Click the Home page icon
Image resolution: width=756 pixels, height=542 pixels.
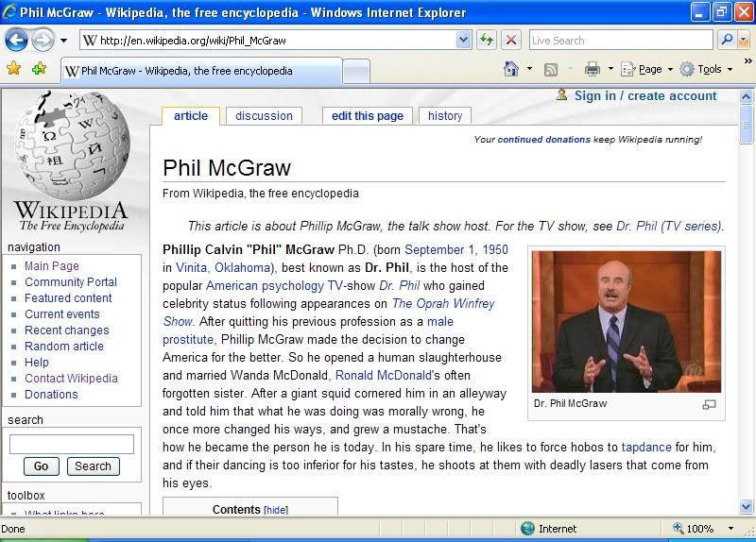click(x=511, y=69)
